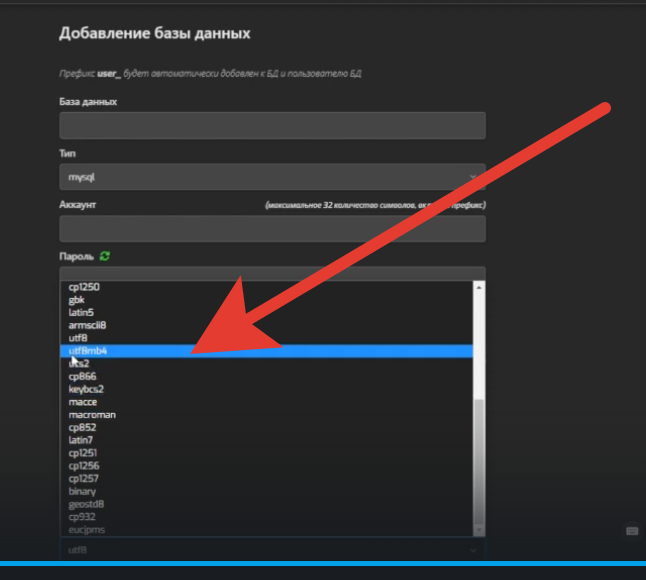Select the latin5 charset option
Viewport: 646px width, 580px height.
pyautogui.click(x=82, y=312)
